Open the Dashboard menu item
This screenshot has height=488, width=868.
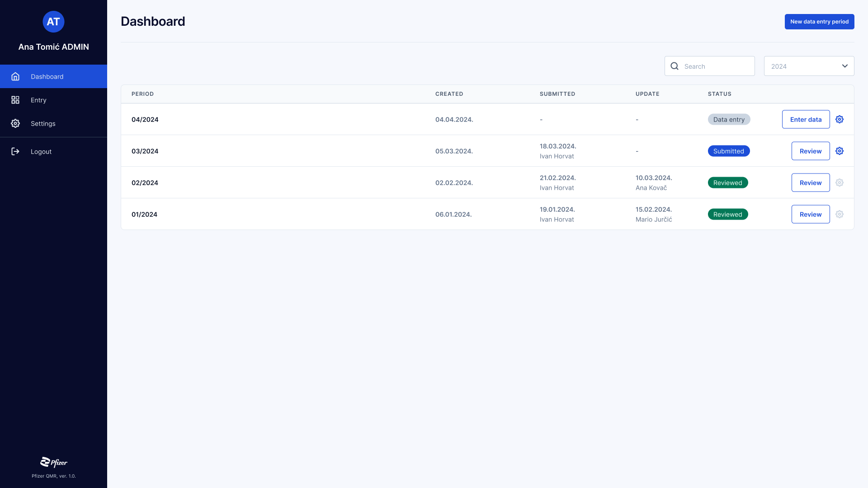53,76
